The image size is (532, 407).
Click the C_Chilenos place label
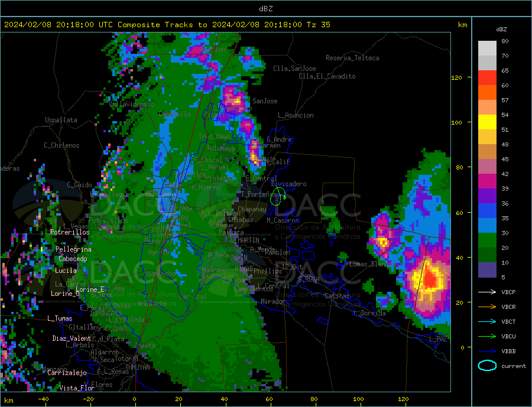pos(61,145)
